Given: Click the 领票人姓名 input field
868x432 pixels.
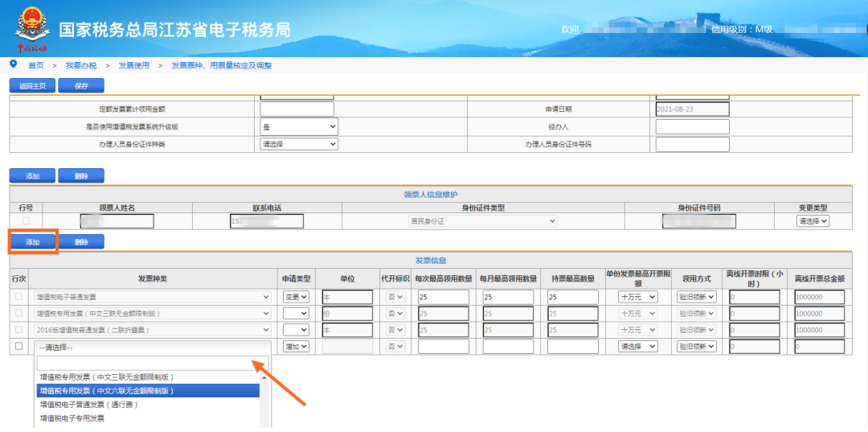Looking at the screenshot, I should [x=117, y=221].
